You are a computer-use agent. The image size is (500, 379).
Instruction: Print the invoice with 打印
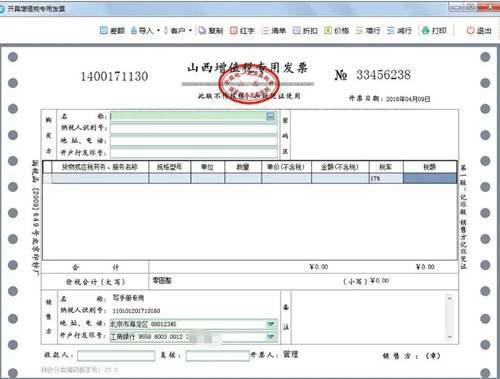434,31
